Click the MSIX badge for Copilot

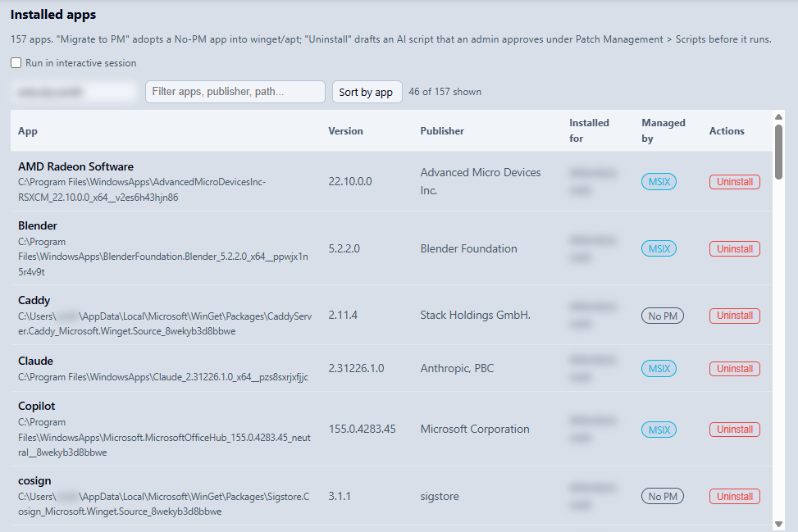pyautogui.click(x=659, y=430)
